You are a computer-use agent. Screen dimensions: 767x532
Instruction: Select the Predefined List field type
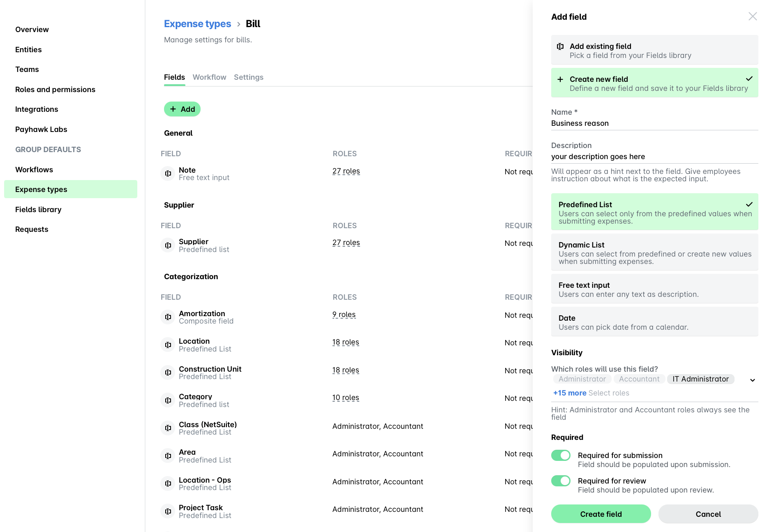click(x=654, y=212)
